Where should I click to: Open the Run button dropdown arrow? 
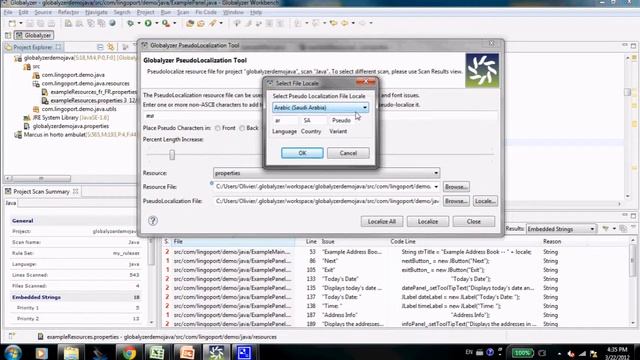(157, 23)
